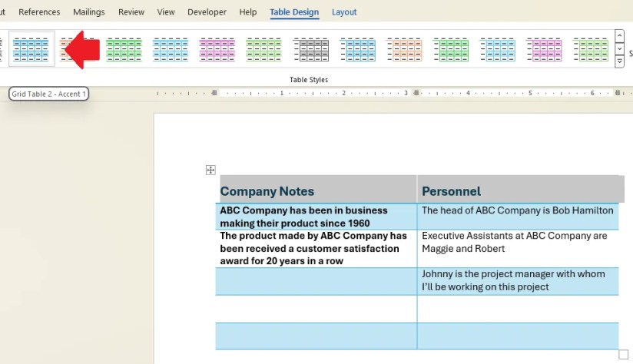The height and width of the screenshot is (364, 633).
Task: Open the Mailings tab
Action: click(x=89, y=12)
